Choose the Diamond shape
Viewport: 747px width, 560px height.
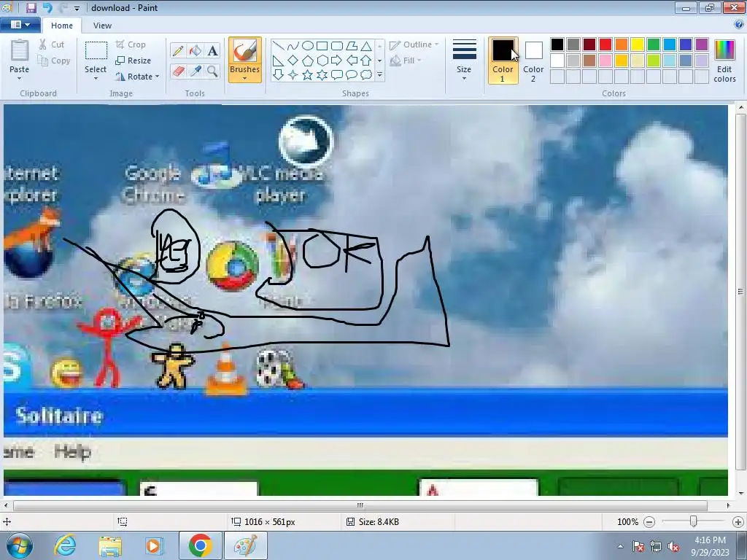(x=293, y=61)
